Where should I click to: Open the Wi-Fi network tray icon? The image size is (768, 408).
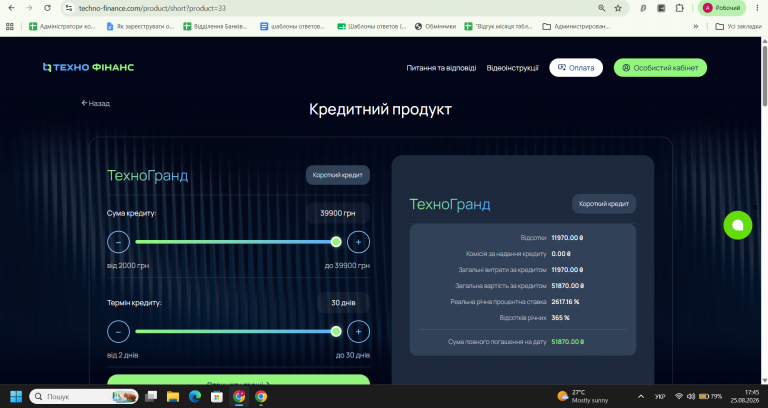(x=679, y=396)
